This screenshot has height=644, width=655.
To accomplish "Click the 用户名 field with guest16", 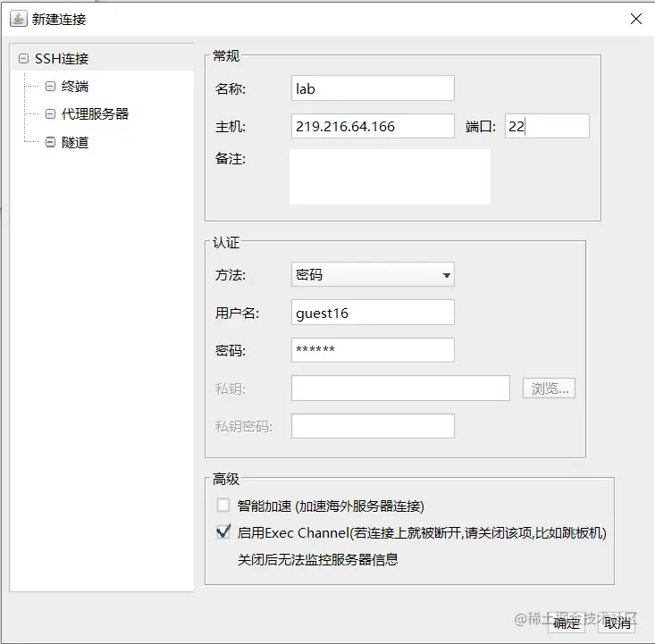I will tap(373, 313).
